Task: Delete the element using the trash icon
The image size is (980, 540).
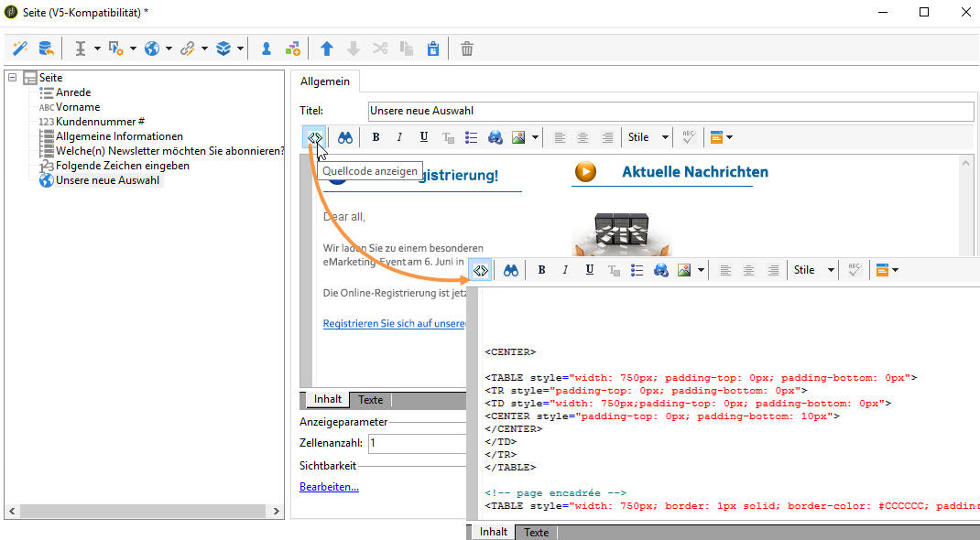Action: click(x=467, y=49)
